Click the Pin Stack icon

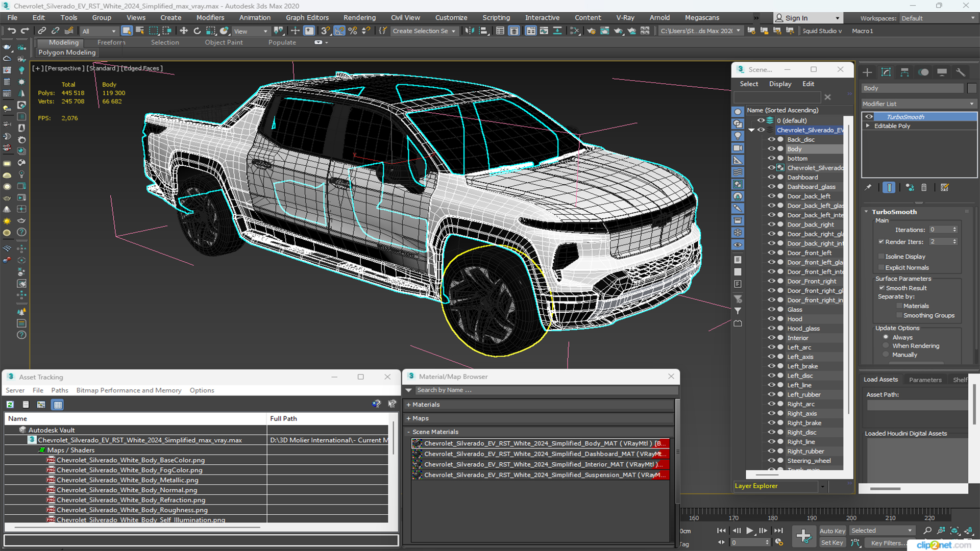click(868, 187)
